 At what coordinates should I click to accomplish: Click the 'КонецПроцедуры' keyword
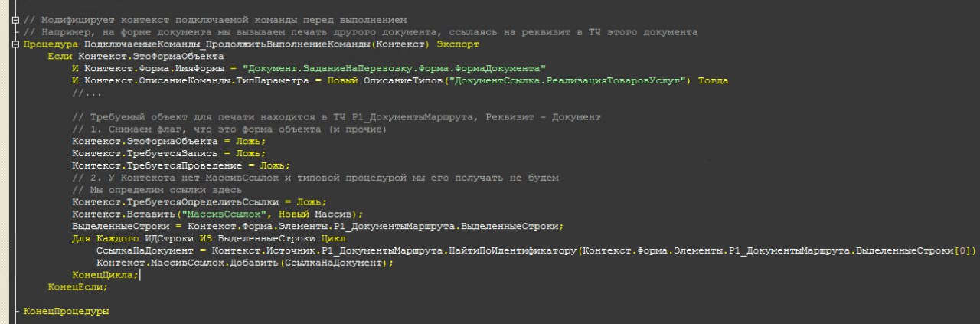66,313
